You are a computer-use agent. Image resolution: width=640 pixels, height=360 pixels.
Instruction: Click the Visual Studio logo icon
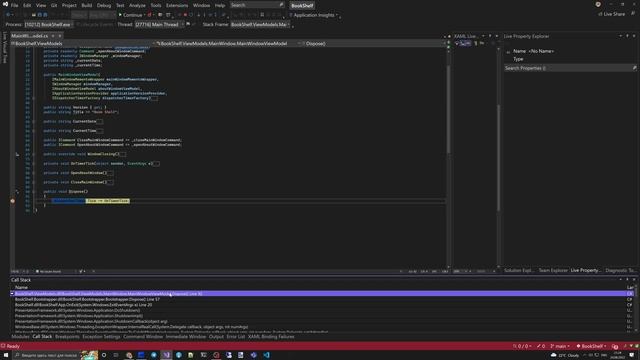pyautogui.click(x=5, y=4)
